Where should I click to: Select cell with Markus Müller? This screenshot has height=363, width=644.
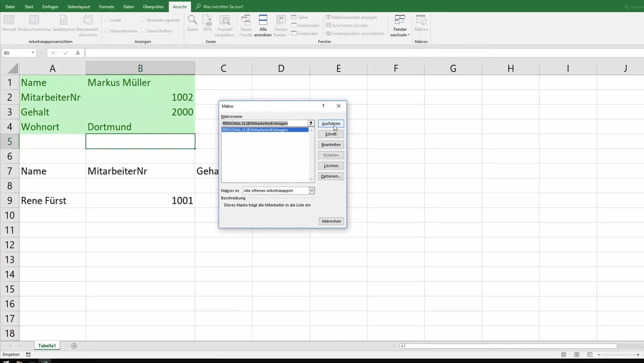[x=140, y=82]
